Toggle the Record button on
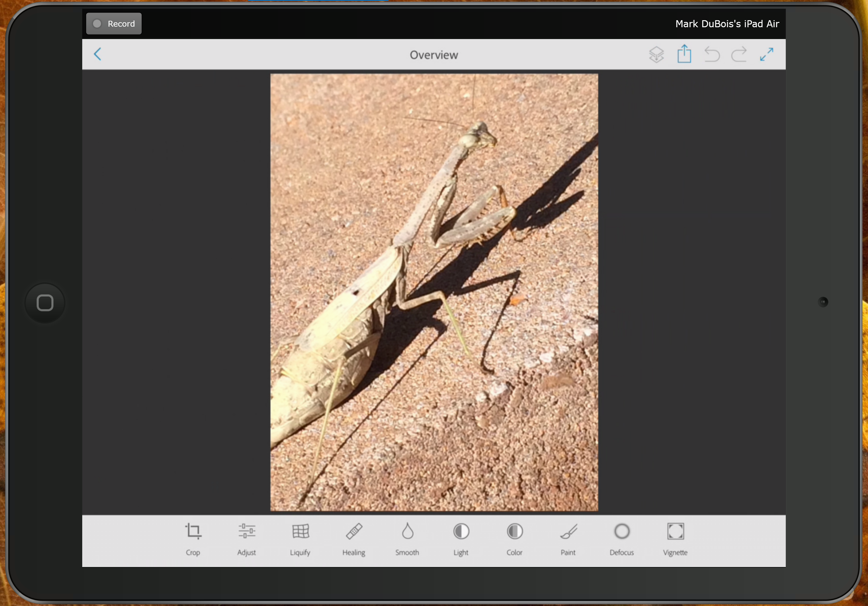Image resolution: width=868 pixels, height=606 pixels. pyautogui.click(x=114, y=23)
